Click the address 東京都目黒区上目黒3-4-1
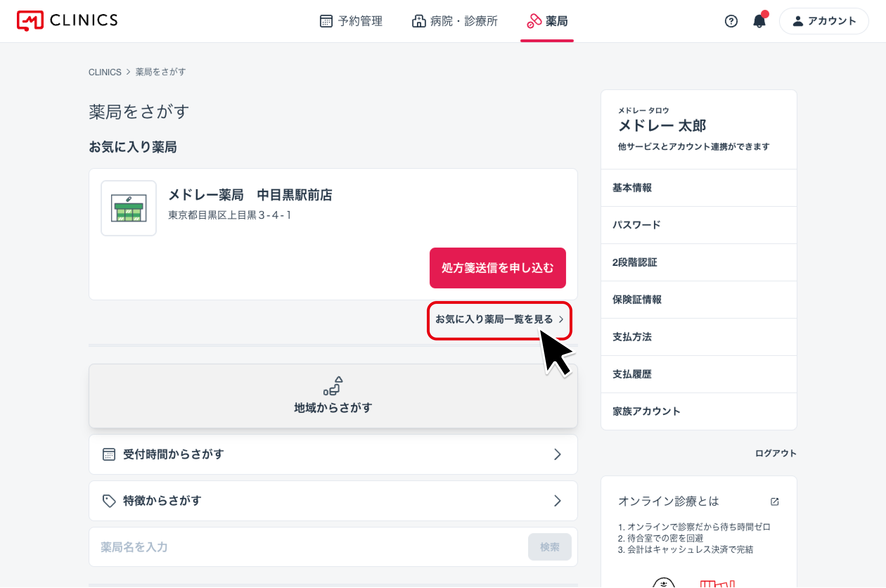 [229, 215]
